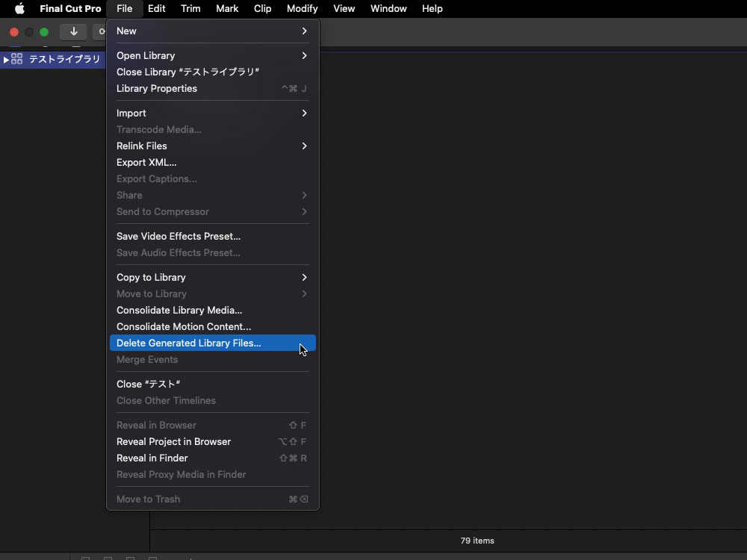Click the library grid icon beside テストライブラリ
The height and width of the screenshot is (560, 747).
[x=16, y=59]
